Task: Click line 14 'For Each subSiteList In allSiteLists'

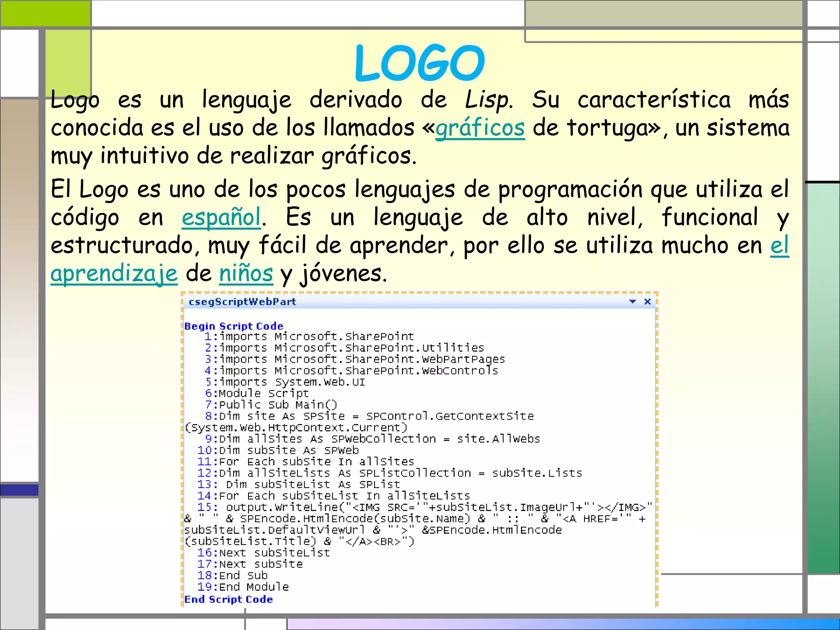Action: [333, 496]
